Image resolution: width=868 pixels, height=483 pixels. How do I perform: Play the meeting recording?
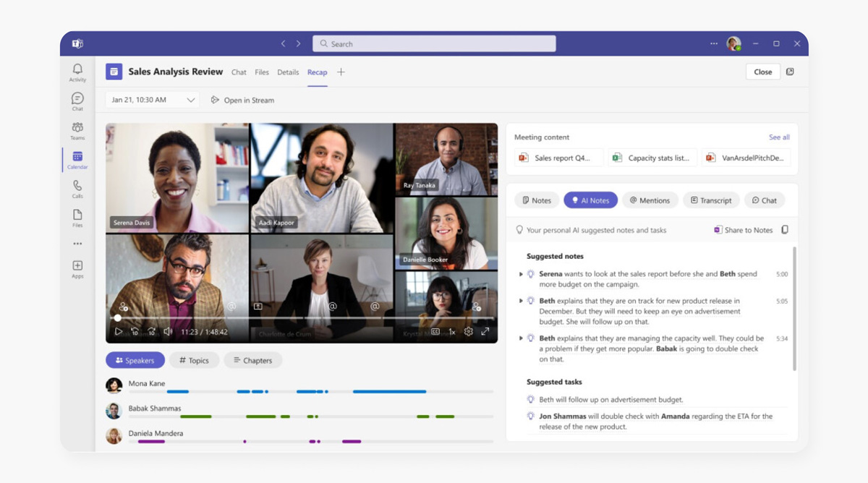[119, 332]
